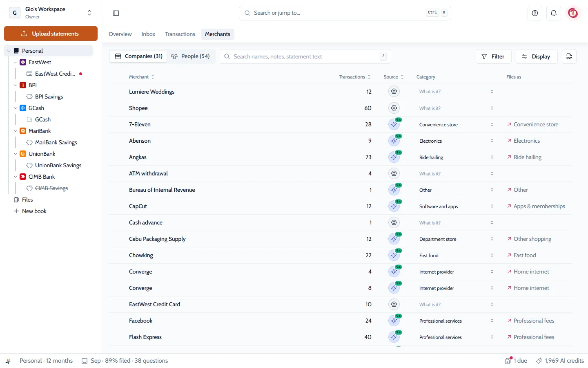
Task: Open the Display options button
Action: tap(536, 56)
